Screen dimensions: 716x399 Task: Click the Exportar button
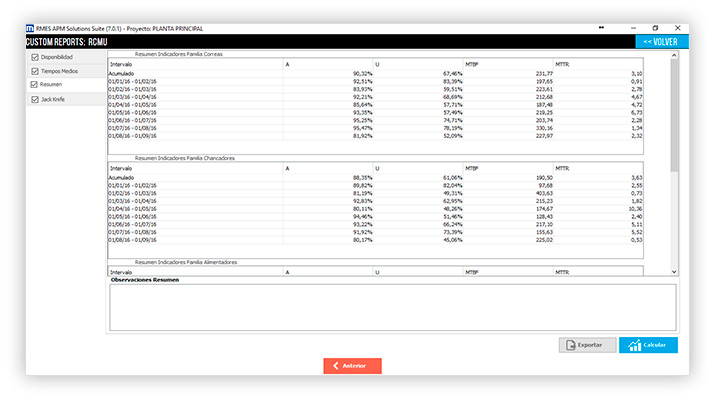587,345
